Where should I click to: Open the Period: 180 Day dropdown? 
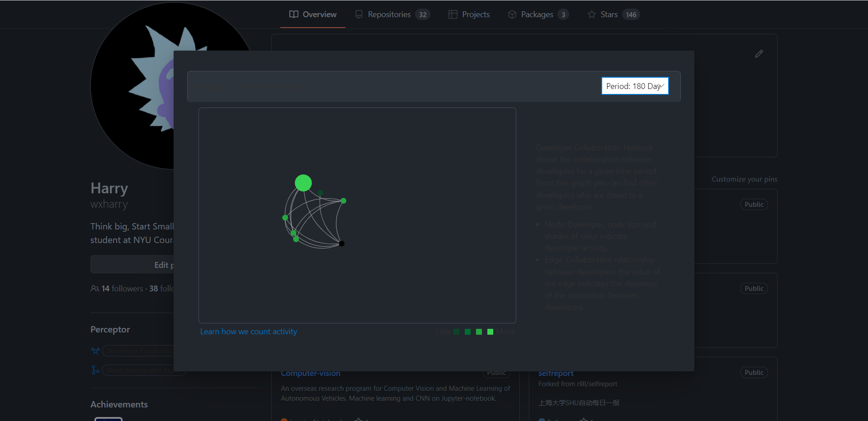pyautogui.click(x=635, y=86)
